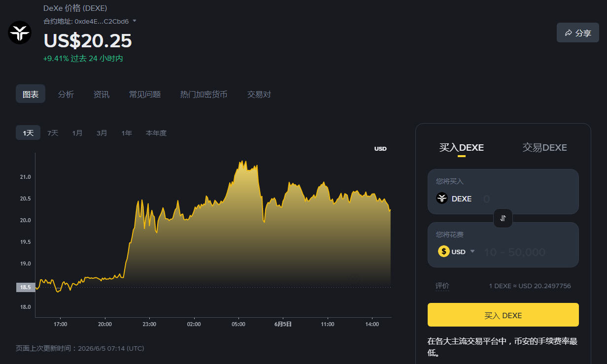Click the +9.41% 24-hour change text
The height and width of the screenshot is (364, 607).
[x=83, y=58]
